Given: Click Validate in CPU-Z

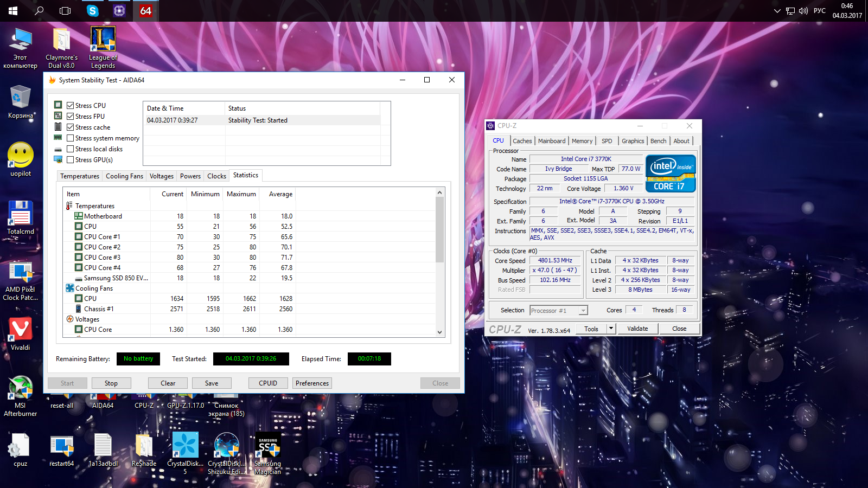Looking at the screenshot, I should click(638, 329).
